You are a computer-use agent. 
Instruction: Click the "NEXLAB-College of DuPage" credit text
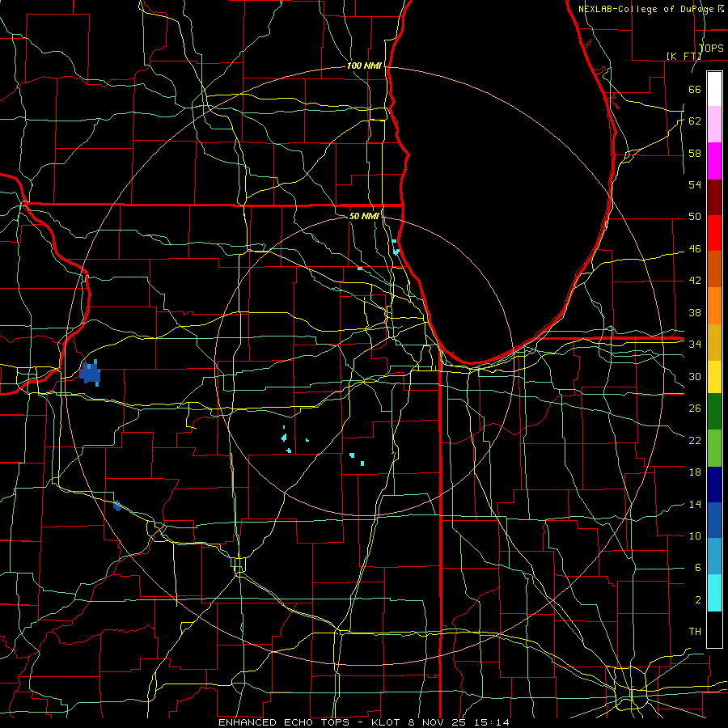pyautogui.click(x=646, y=9)
